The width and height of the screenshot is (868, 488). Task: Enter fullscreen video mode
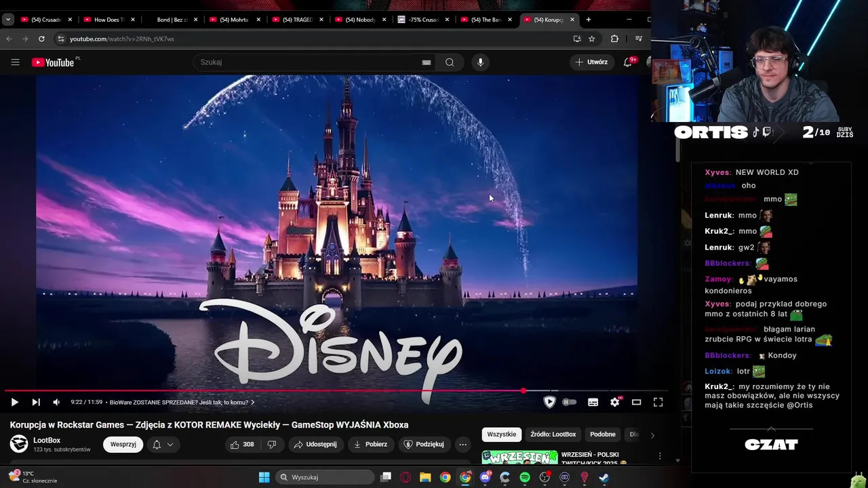[x=658, y=402]
